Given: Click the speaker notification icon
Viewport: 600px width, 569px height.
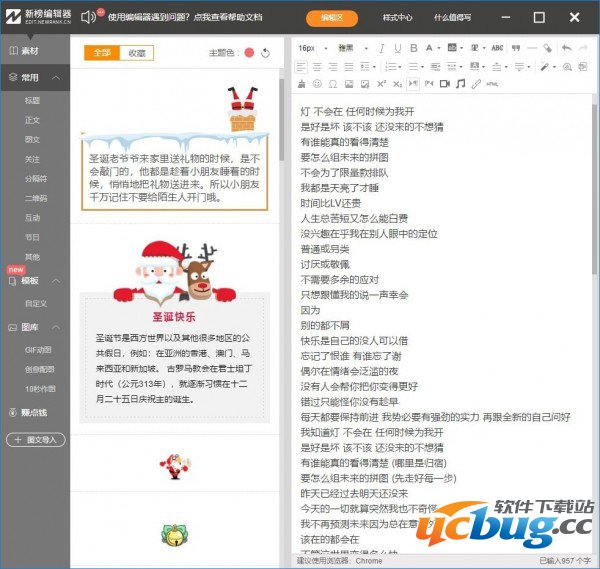Looking at the screenshot, I should click(x=88, y=17).
